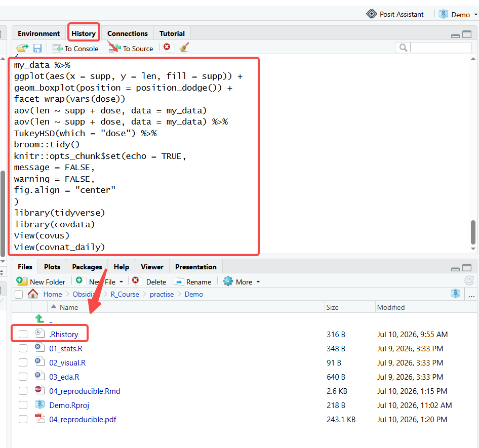Click the history search field
479x448 pixels.
pyautogui.click(x=433, y=48)
